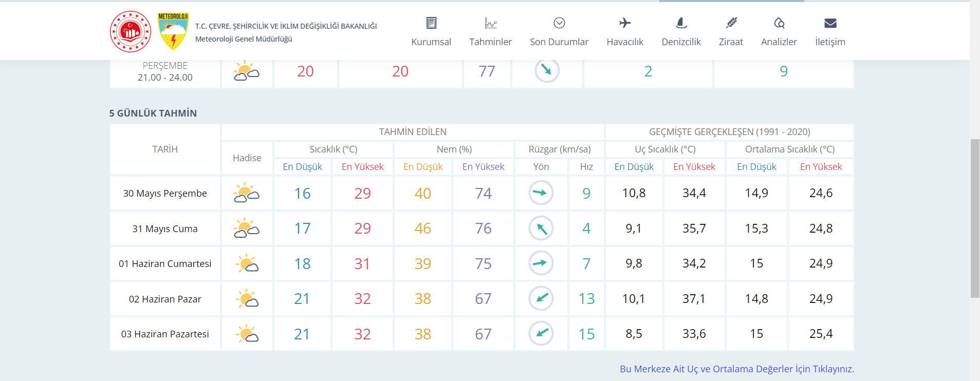Click the Ziraat wheat icon
980x381 pixels.
[x=731, y=23]
